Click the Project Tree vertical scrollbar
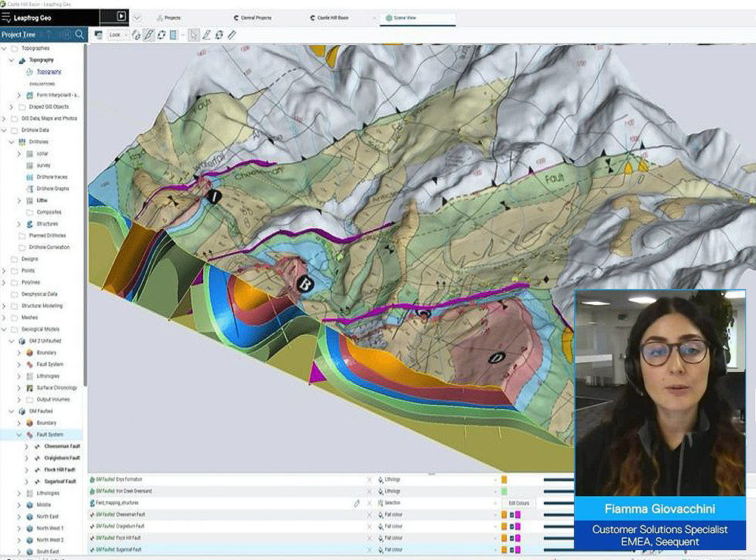The height and width of the screenshot is (560, 756). (86, 214)
